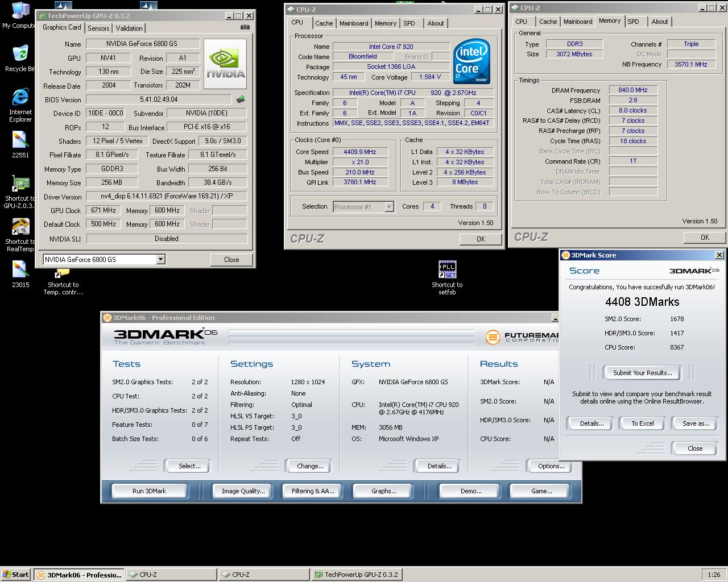728x582 pixels.
Task: Click the Futuremark logo in 3DMark06
Action: (x=522, y=337)
